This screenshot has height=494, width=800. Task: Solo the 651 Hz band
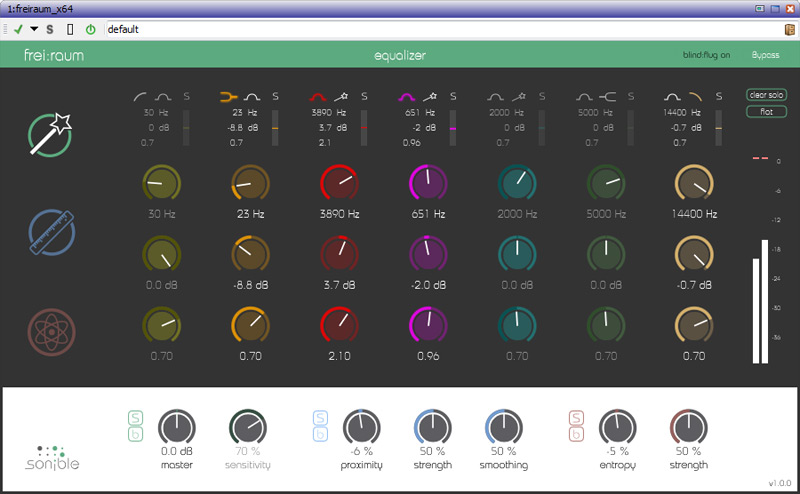(453, 96)
